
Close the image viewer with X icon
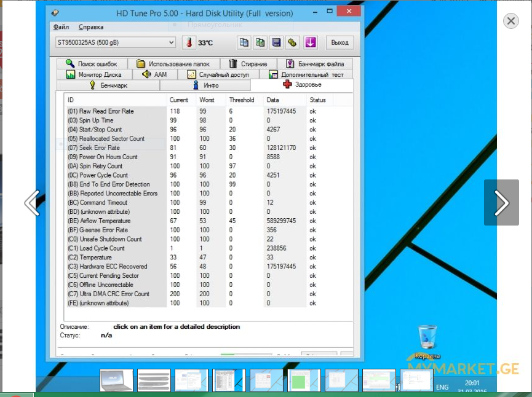tap(510, 21)
